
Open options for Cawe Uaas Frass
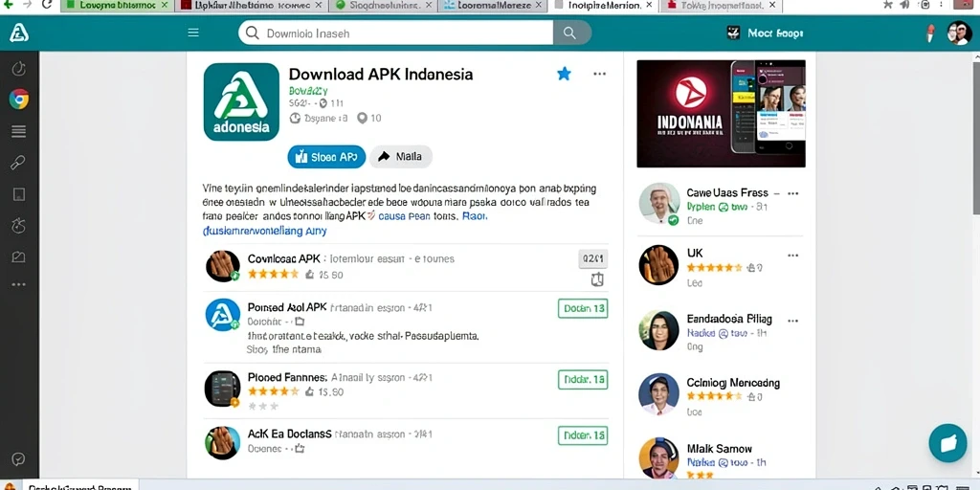[792, 193]
